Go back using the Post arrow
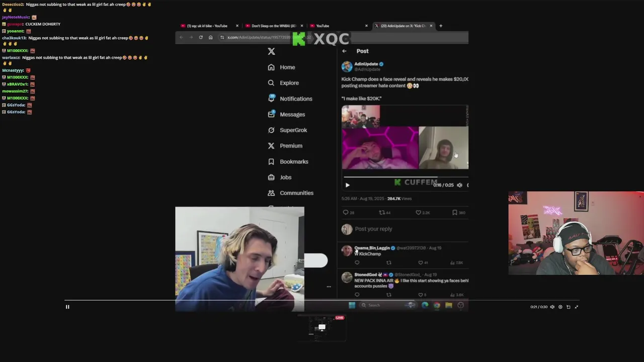Image resolution: width=644 pixels, height=362 pixels. 344,51
